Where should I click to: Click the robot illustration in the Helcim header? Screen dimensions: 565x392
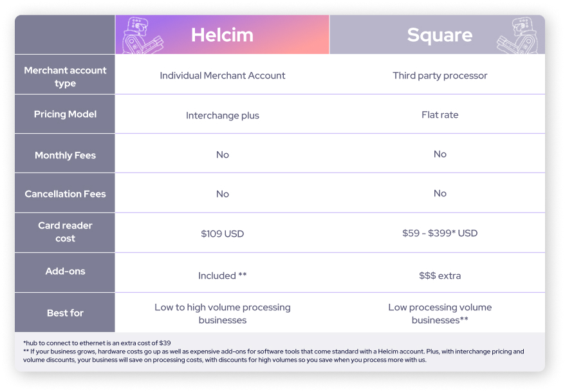pos(142,35)
